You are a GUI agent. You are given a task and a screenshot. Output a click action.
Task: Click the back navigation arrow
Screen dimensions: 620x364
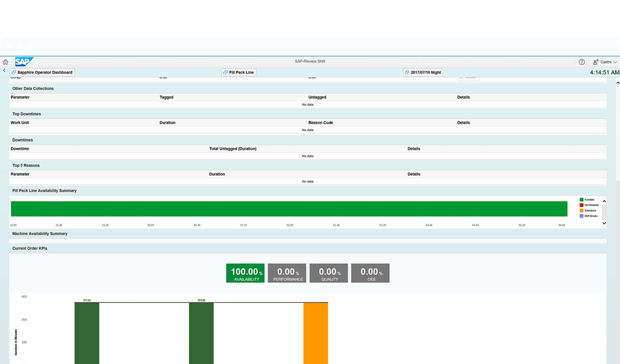[x=4, y=70]
